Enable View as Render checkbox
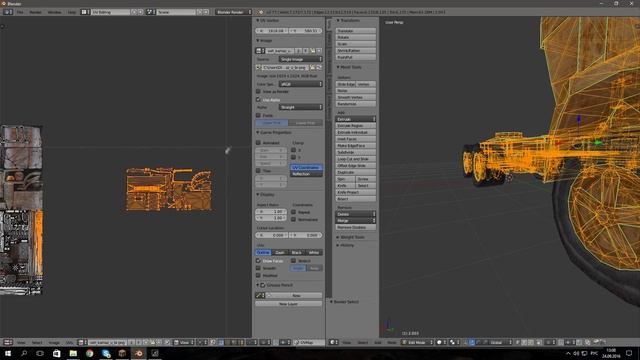 click(x=258, y=91)
